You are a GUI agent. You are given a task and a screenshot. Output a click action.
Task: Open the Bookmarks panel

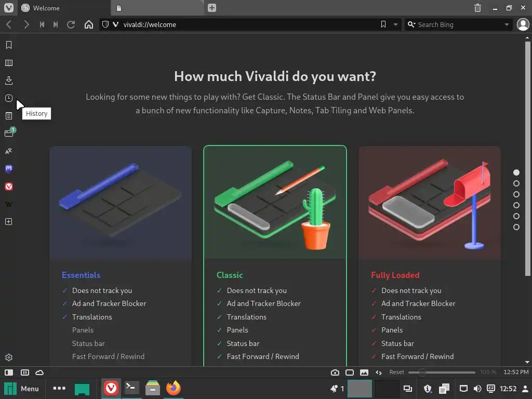[x=9, y=45]
